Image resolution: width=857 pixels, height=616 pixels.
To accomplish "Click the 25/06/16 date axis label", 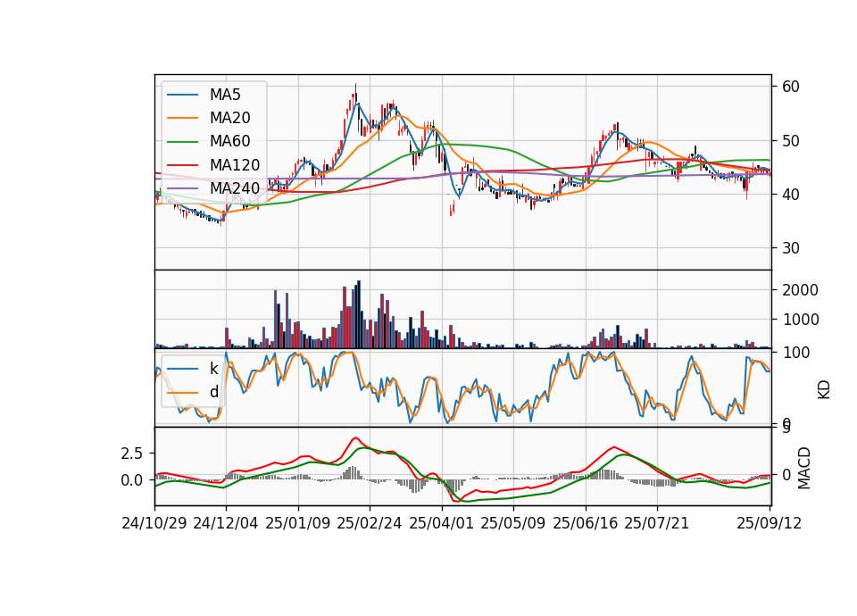I will tap(586, 523).
